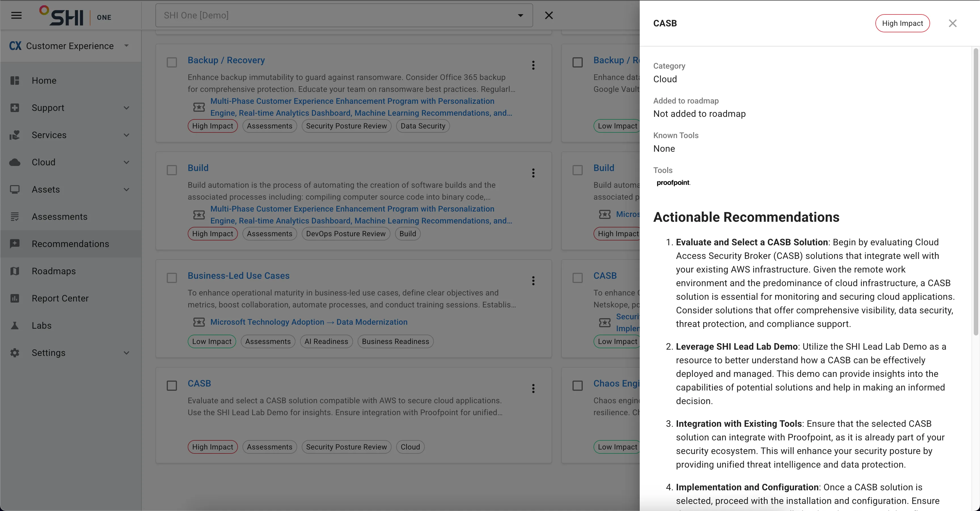This screenshot has height=511, width=980.
Task: Clear the SHI One [Demo] selection
Action: [549, 15]
